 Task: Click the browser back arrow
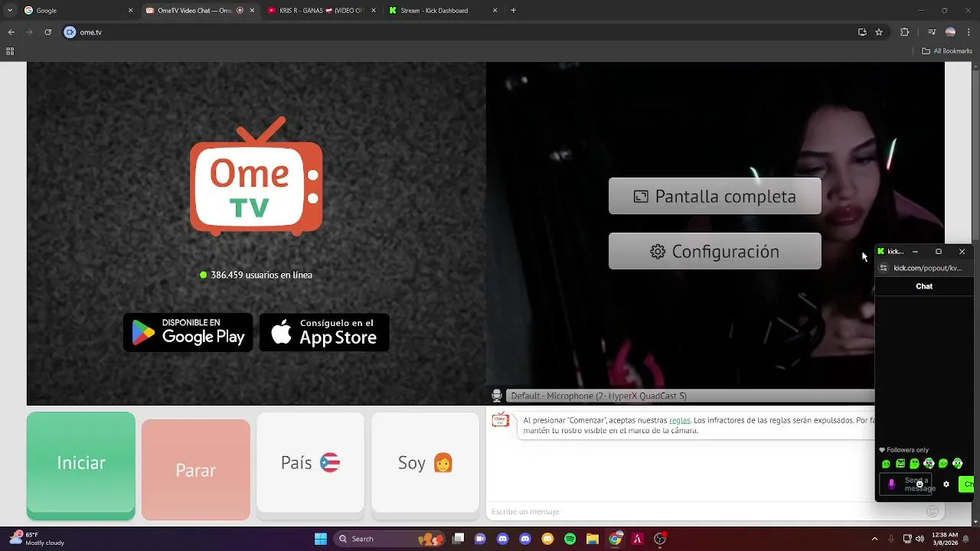(x=11, y=32)
